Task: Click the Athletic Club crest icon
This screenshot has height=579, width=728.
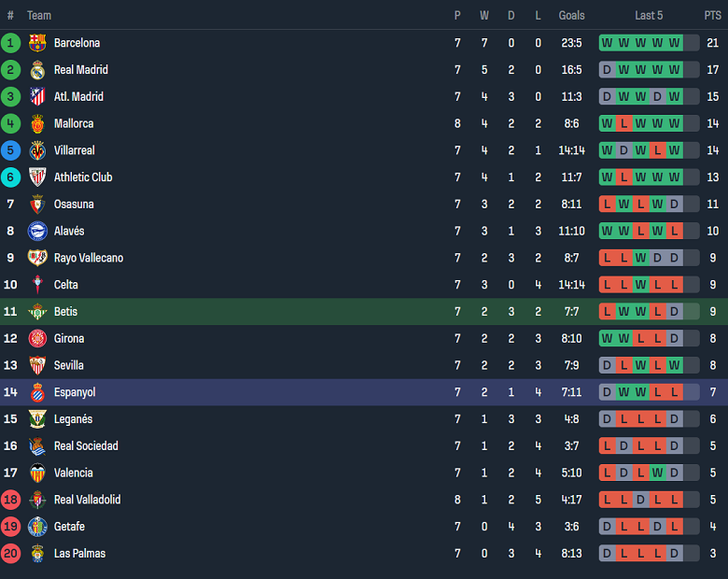Action: [x=37, y=177]
